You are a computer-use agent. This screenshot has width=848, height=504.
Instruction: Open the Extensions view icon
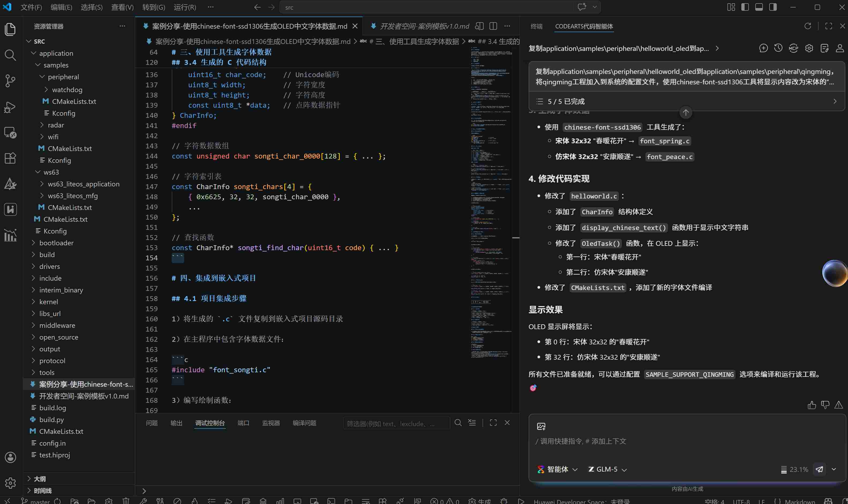pos(10,158)
